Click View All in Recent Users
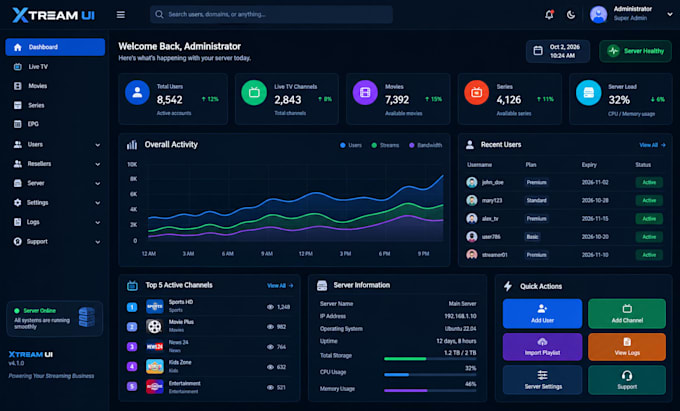 point(652,145)
